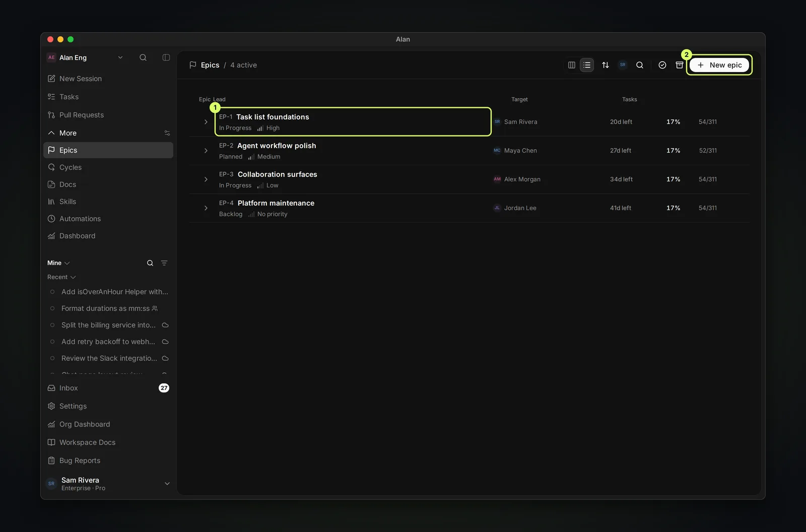Click the Jordan Lee lead avatar

tap(497, 208)
